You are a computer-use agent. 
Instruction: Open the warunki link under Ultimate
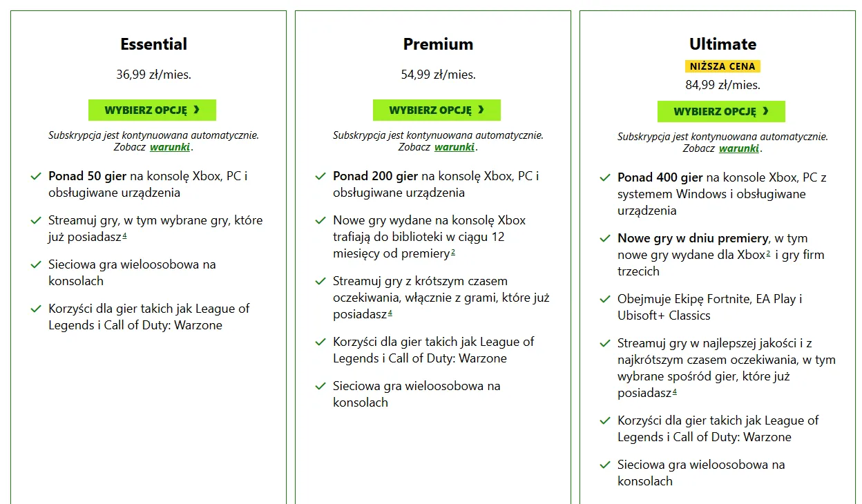[x=739, y=148]
